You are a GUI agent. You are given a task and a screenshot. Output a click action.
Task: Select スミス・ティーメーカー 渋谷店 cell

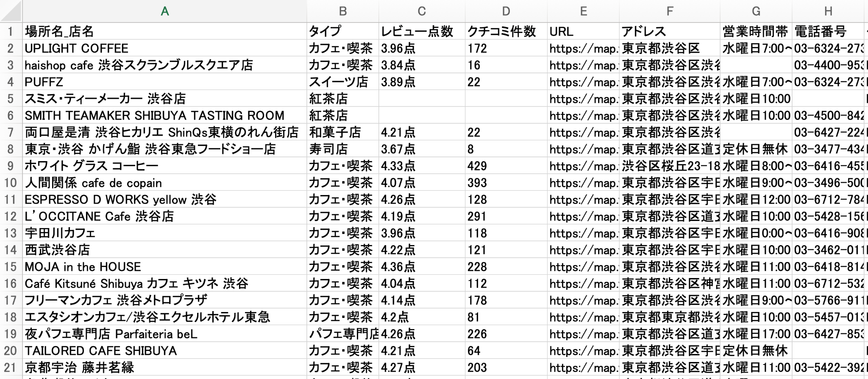[x=164, y=98]
